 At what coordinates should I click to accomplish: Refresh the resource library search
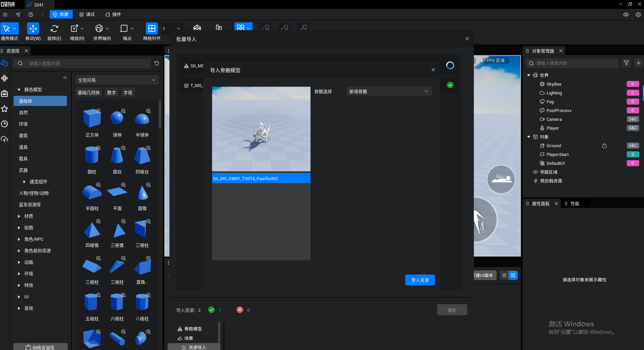click(157, 63)
